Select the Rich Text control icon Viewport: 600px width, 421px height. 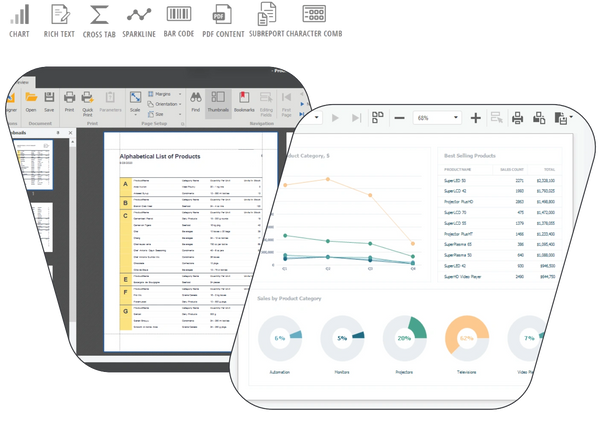(x=60, y=14)
